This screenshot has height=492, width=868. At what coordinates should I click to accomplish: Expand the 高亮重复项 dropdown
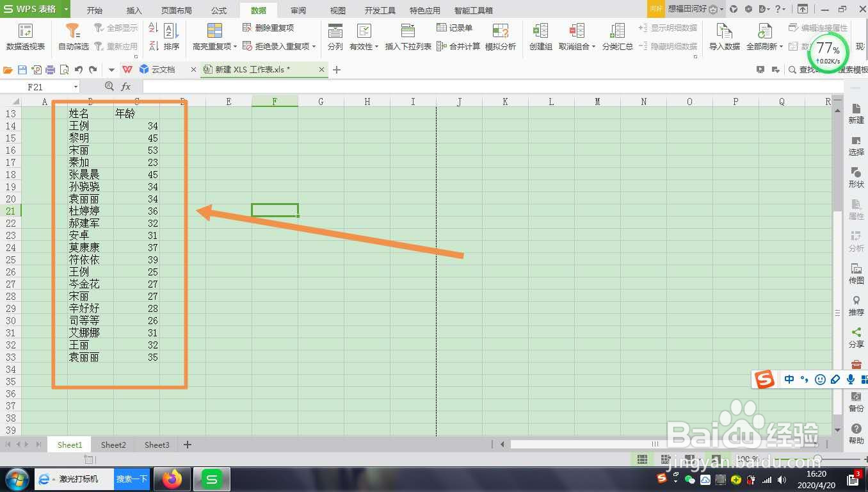coord(235,47)
